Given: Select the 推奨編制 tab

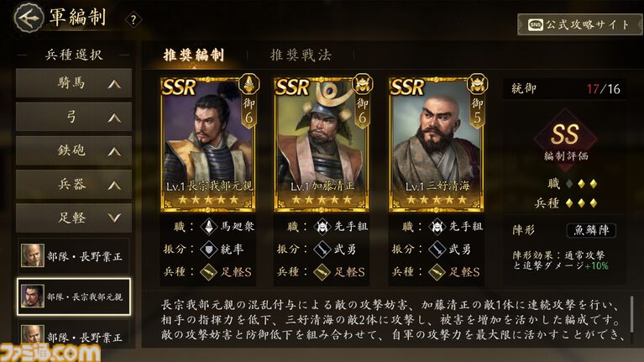Looking at the screenshot, I should [x=193, y=55].
